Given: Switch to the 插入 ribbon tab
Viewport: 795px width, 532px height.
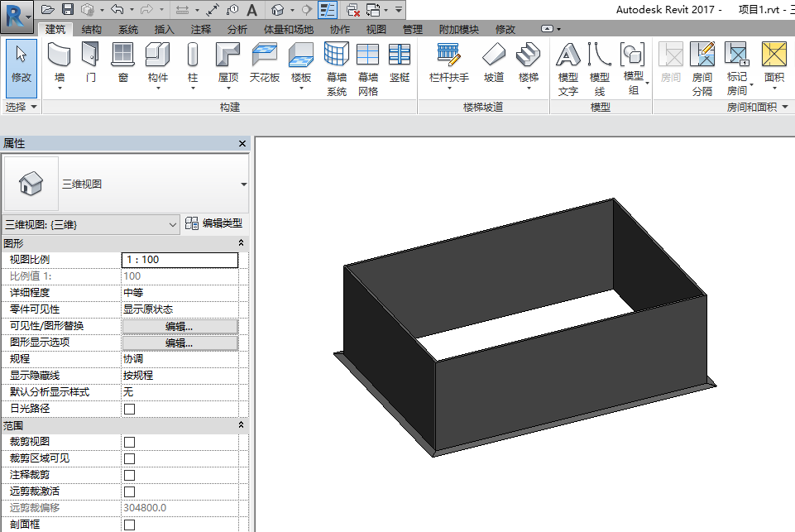Looking at the screenshot, I should tap(165, 30).
